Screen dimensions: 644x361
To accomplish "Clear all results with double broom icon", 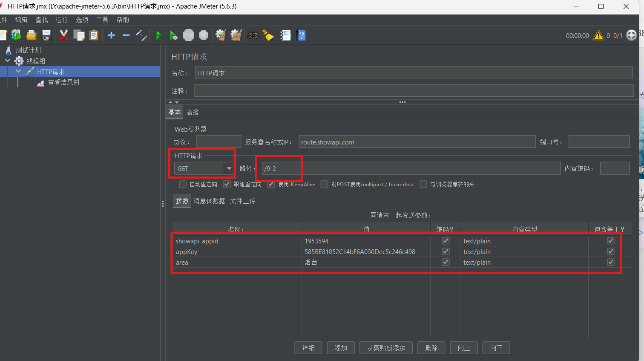I will click(236, 35).
